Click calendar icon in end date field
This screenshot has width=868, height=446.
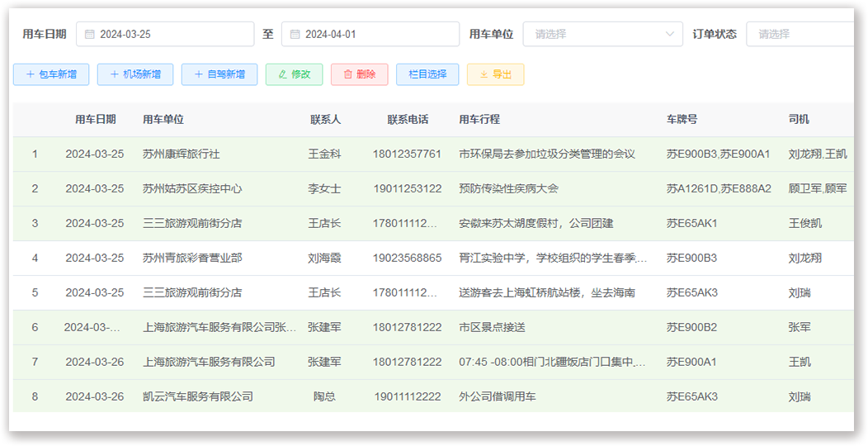coord(295,35)
